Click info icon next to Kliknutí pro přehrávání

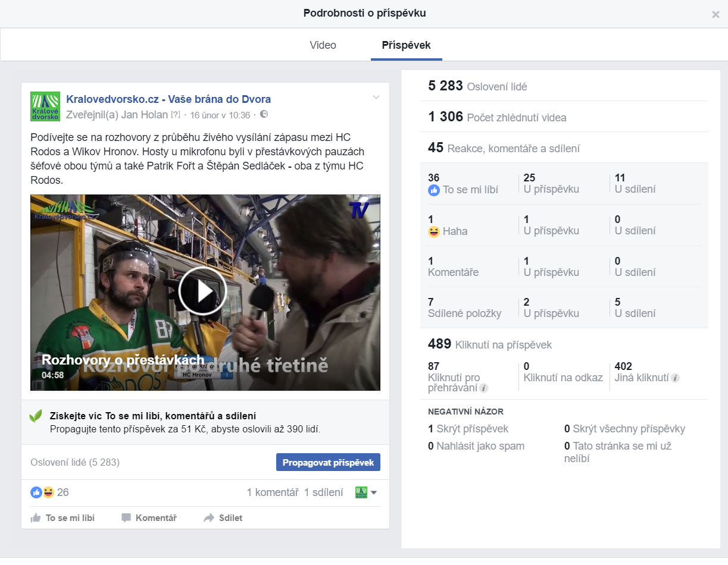point(484,388)
